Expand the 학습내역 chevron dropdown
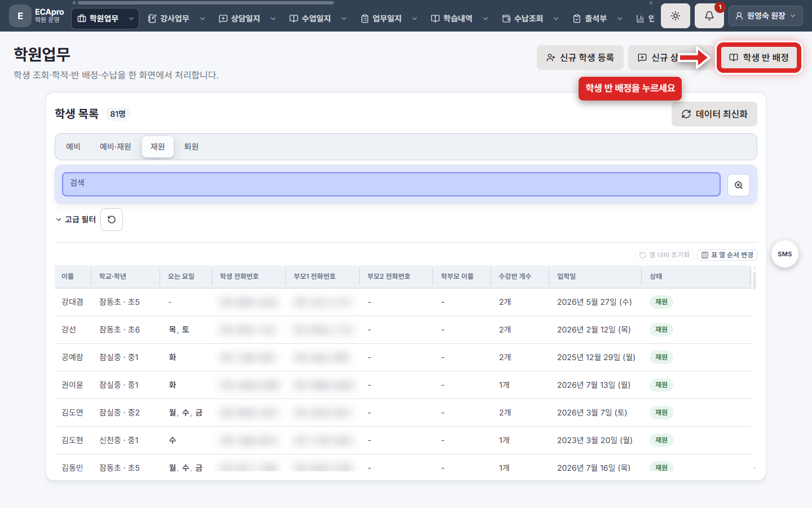This screenshot has width=812, height=508. coord(486,19)
